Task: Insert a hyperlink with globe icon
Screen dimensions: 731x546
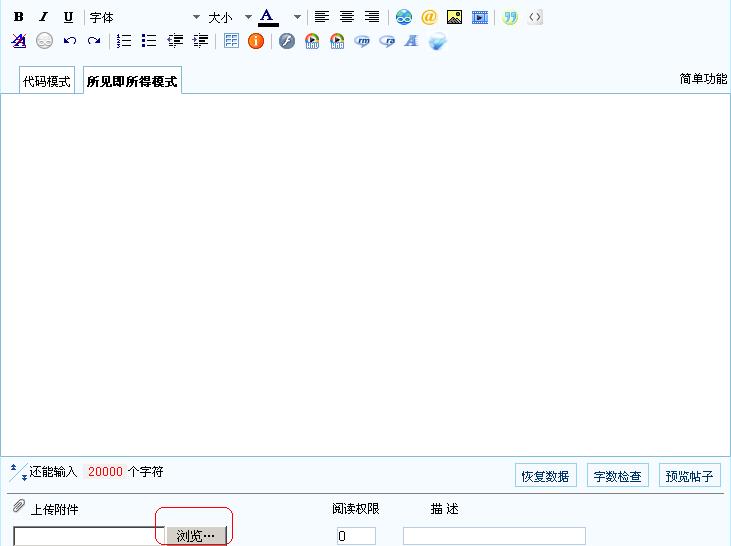Action: coord(404,17)
